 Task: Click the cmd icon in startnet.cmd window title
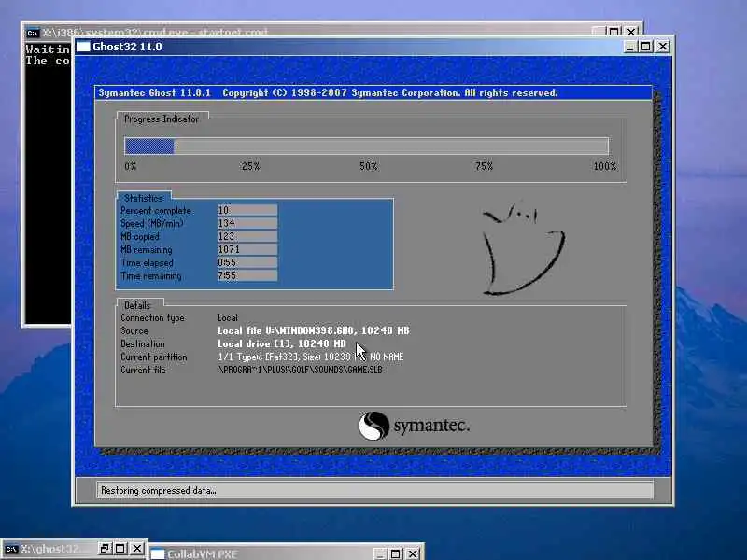(x=33, y=33)
